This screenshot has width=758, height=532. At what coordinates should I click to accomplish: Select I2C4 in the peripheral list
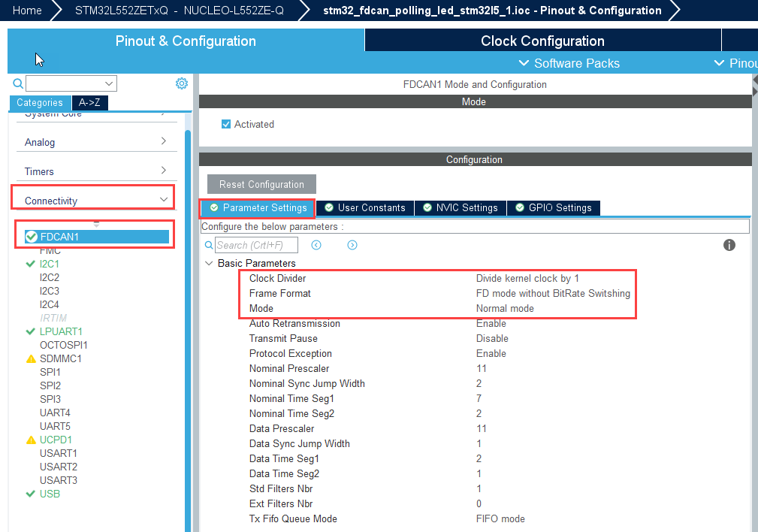pos(50,304)
